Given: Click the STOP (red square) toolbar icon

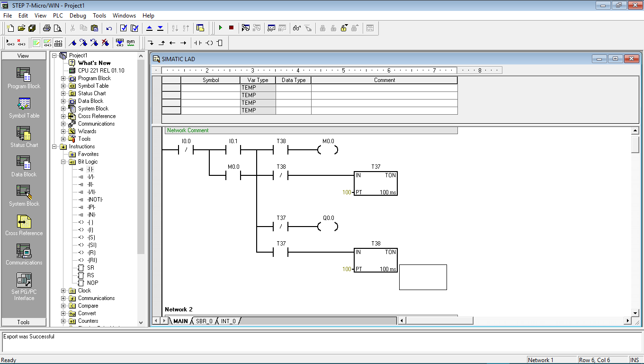Looking at the screenshot, I should point(231,28).
